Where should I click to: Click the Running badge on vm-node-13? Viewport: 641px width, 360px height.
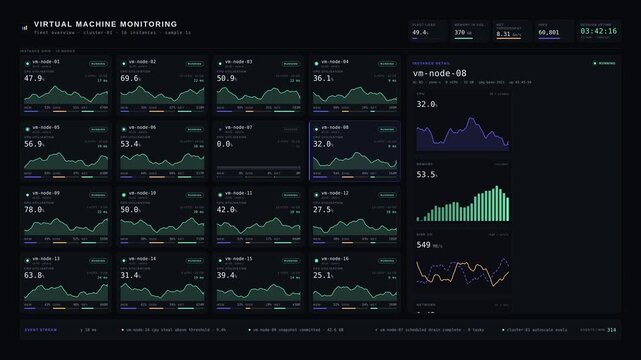pyautogui.click(x=98, y=261)
